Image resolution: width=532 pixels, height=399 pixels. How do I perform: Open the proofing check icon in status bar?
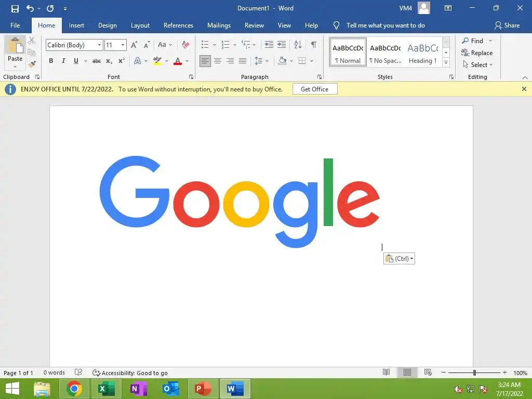(78, 373)
